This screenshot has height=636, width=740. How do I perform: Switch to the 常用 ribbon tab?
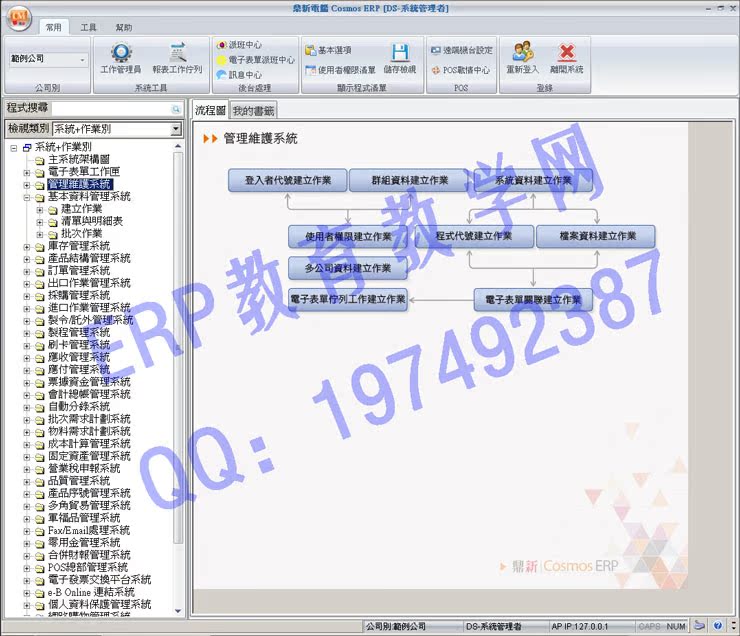pyautogui.click(x=53, y=27)
